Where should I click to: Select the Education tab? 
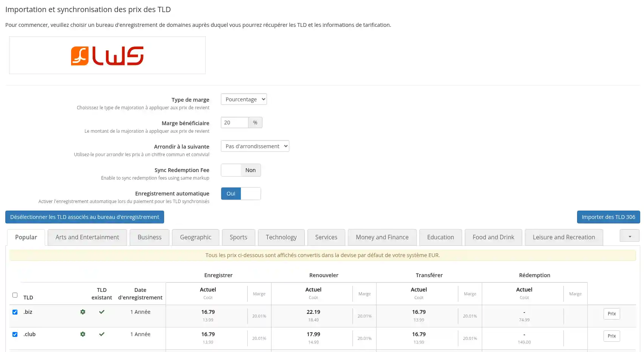pos(441,237)
